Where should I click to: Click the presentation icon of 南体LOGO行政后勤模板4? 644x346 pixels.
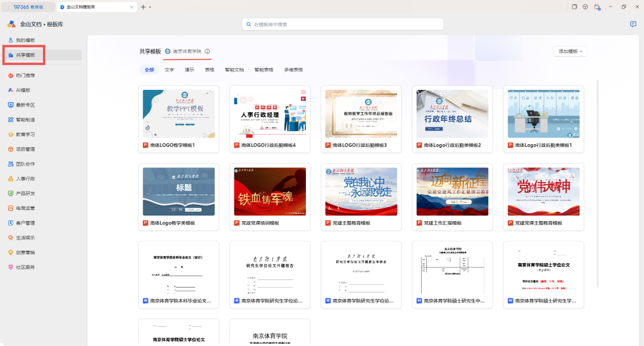237,145
